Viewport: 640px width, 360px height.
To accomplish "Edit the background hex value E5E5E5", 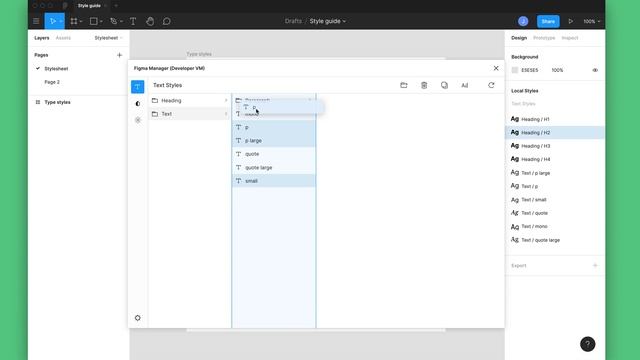I will point(529,70).
